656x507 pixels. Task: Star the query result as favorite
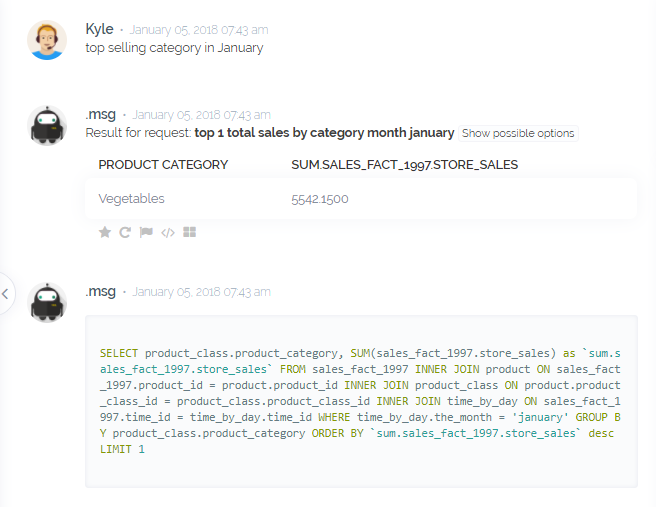[x=105, y=232]
